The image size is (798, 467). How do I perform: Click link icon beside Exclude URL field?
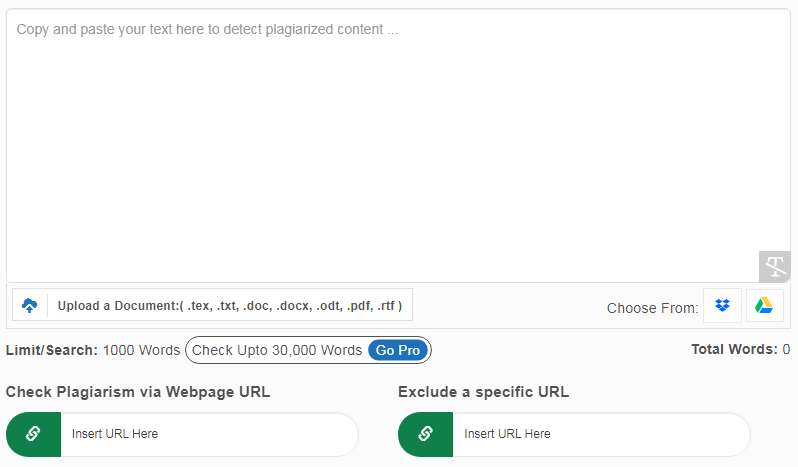tap(425, 434)
